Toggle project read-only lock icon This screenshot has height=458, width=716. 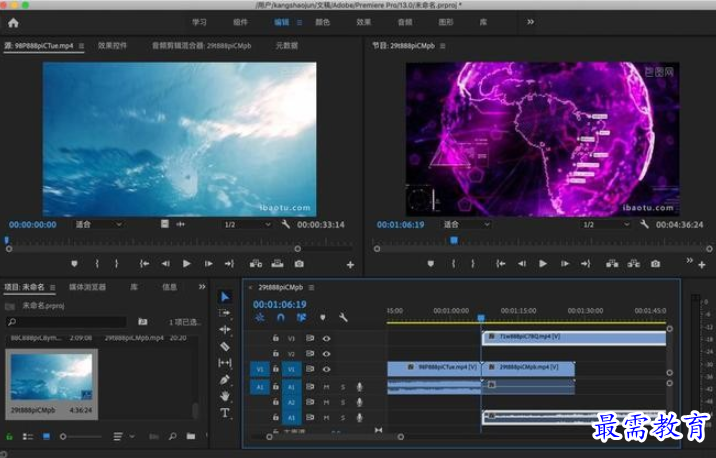pos(9,436)
